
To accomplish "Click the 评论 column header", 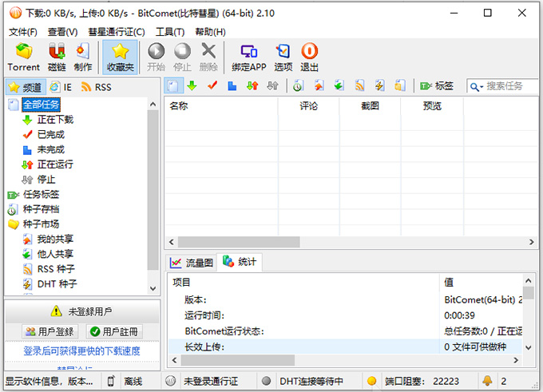I will click(308, 105).
